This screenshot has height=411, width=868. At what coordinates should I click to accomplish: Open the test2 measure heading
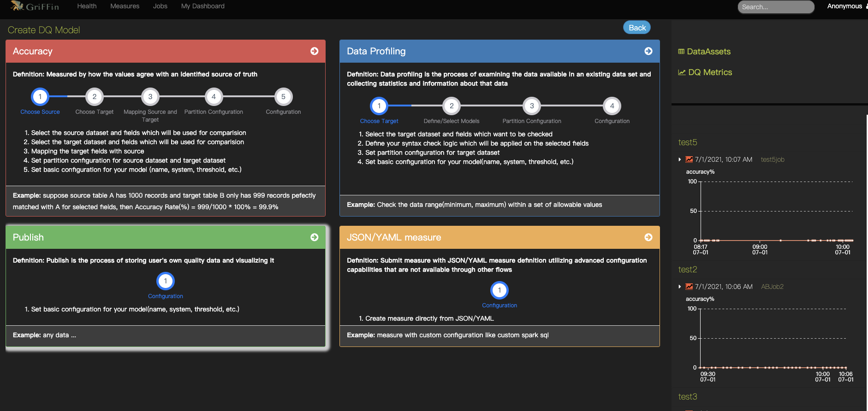(x=688, y=270)
